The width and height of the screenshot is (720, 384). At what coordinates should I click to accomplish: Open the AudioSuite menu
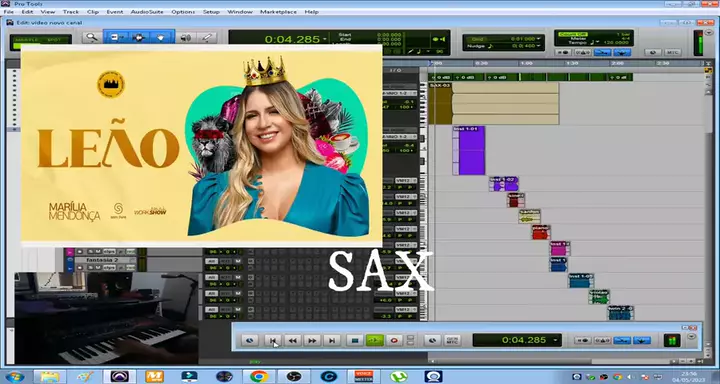point(146,12)
